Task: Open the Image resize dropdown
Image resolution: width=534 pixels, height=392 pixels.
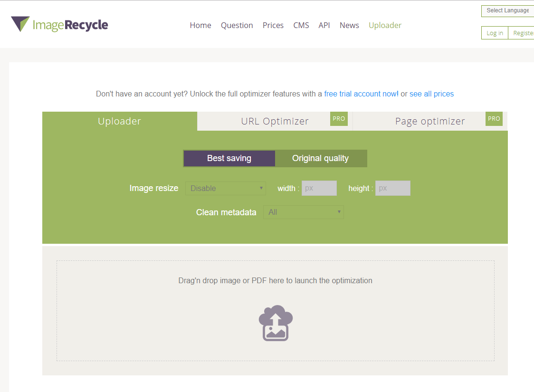Action: [226, 188]
